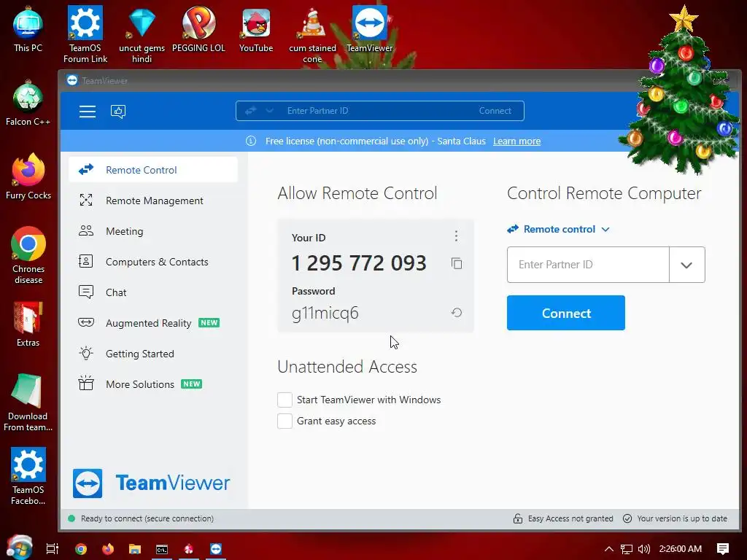Viewport: 747px width, 560px height.
Task: Open Task View on the taskbar
Action: pos(53,549)
